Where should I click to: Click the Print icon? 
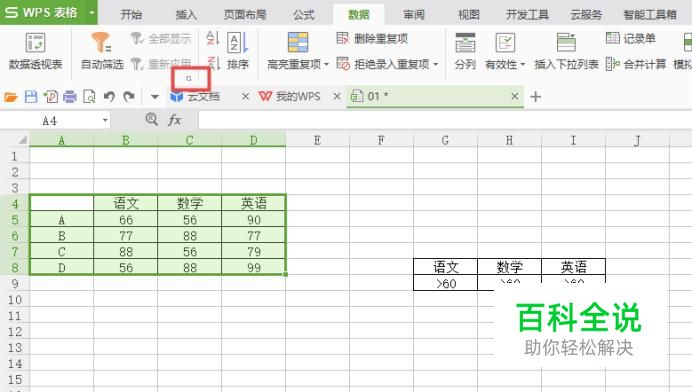70,97
